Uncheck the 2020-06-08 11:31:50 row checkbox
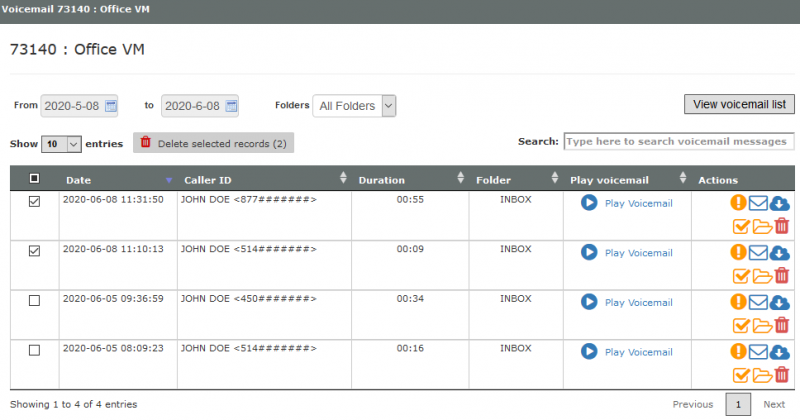 34,202
